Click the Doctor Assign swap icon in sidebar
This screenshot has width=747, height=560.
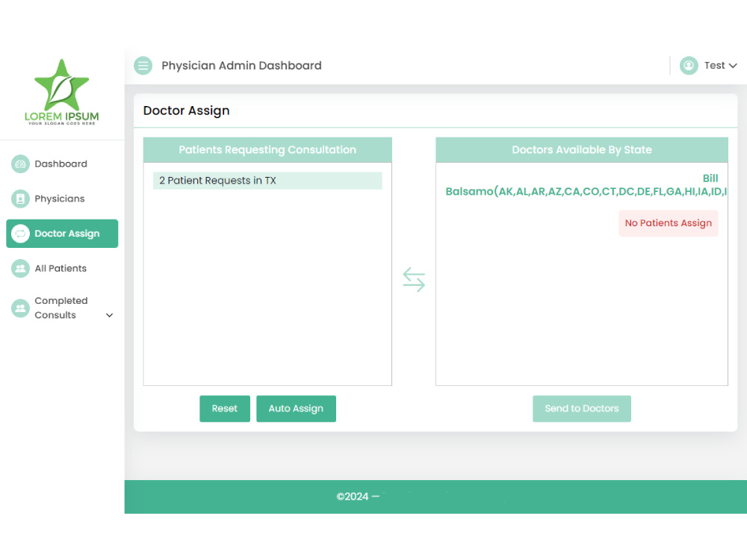[x=20, y=233]
